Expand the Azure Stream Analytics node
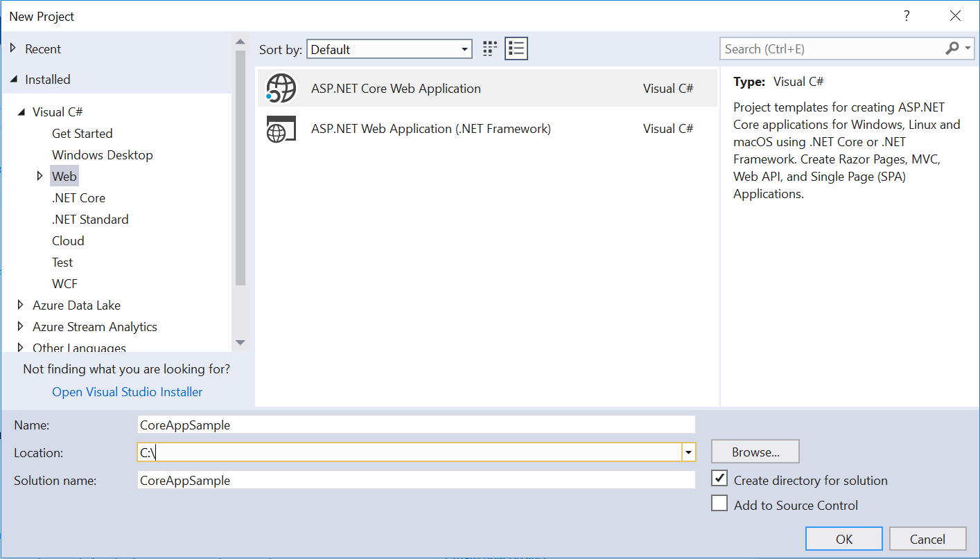This screenshot has height=559, width=980. 21,326
